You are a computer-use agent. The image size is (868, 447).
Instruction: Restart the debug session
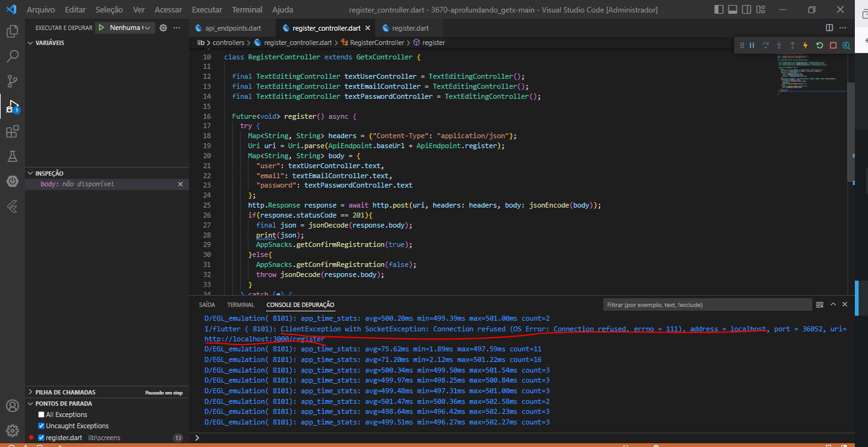819,46
